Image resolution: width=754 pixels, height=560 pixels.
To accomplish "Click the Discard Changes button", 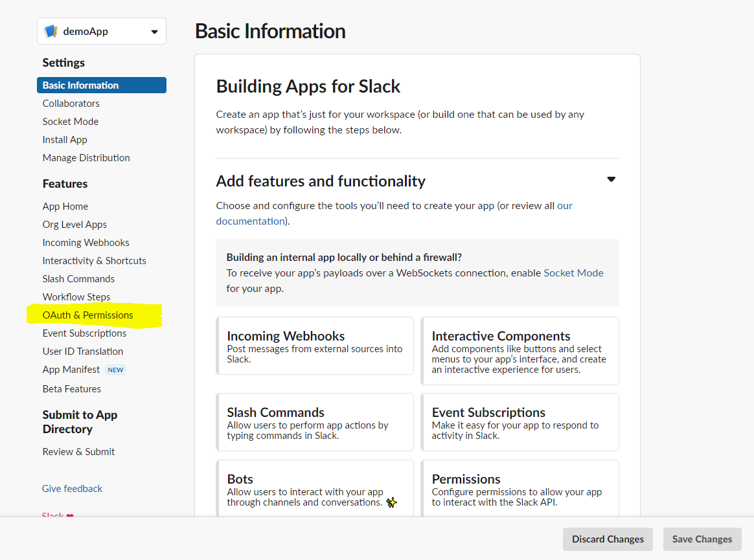I will [608, 539].
